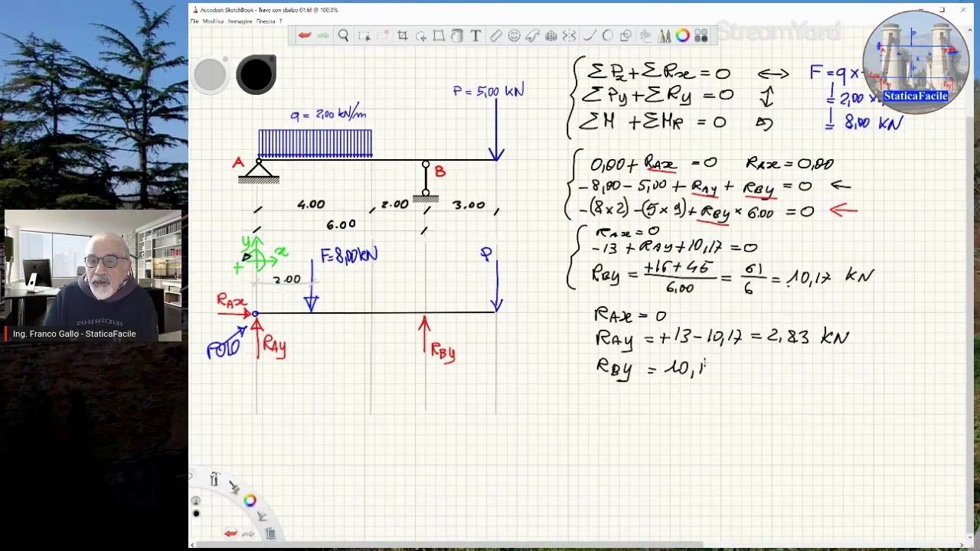Select the Ruler tool
The image size is (980, 551).
click(x=495, y=36)
